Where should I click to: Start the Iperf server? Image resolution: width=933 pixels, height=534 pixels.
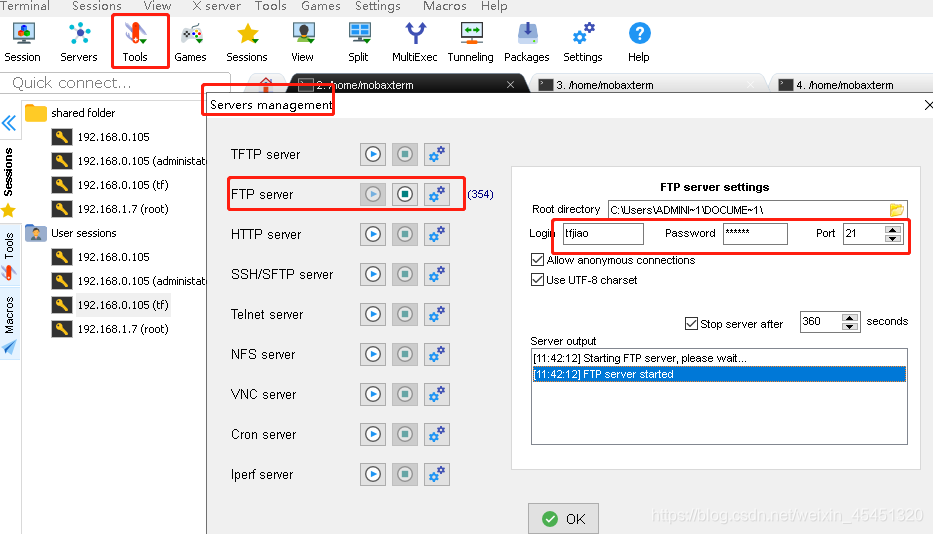[373, 474]
